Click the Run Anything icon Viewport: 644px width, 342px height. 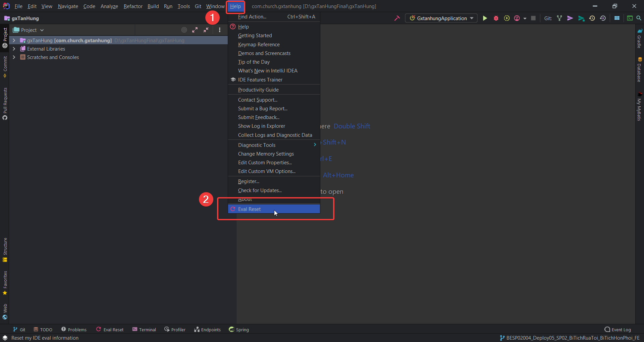pyautogui.click(x=630, y=18)
